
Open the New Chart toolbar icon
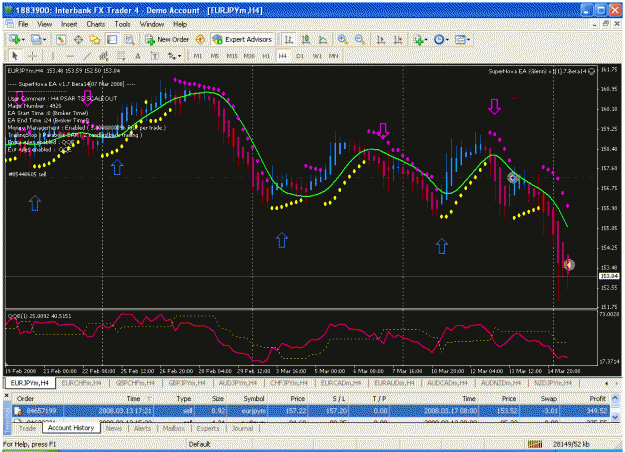(15, 39)
